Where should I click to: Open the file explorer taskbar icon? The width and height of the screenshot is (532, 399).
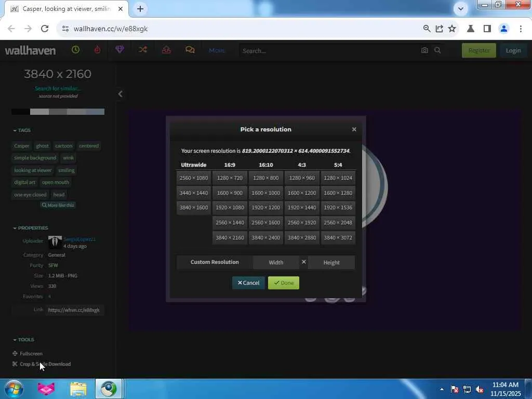(78, 389)
